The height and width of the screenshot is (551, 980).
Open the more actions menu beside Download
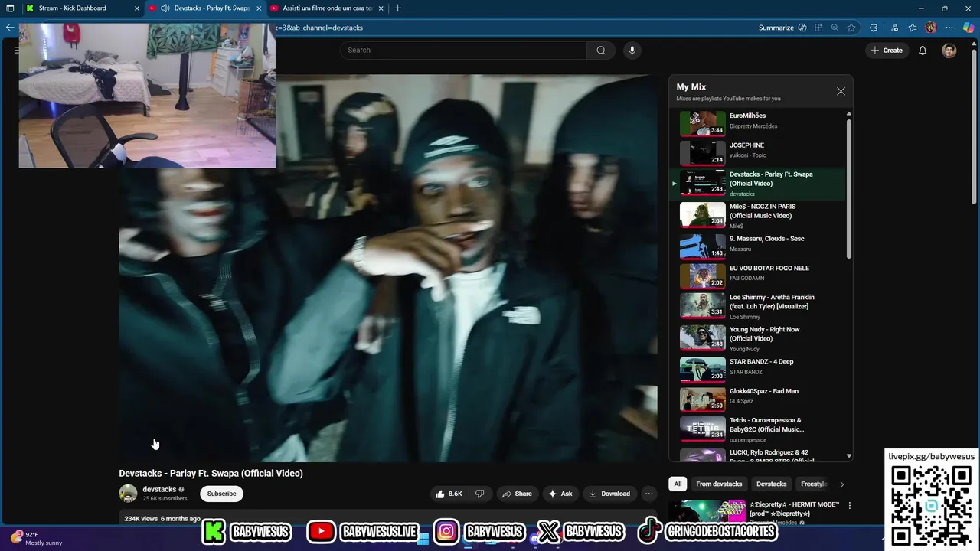648,494
